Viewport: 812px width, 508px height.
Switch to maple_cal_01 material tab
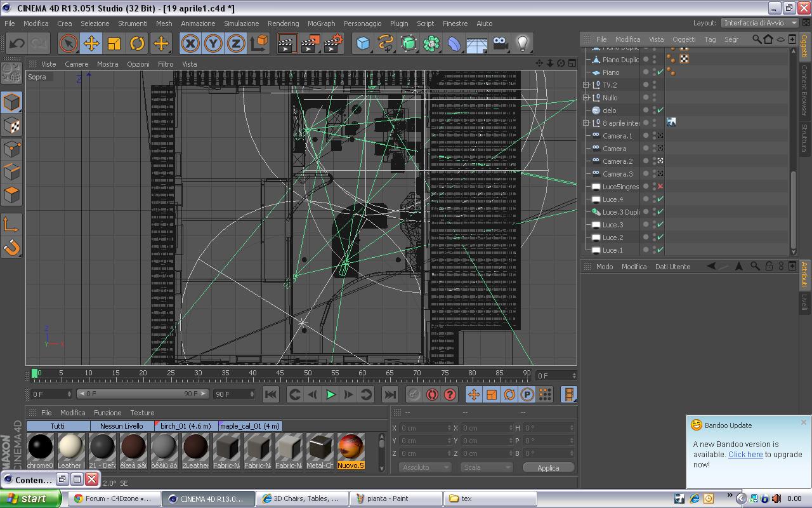coord(249,426)
